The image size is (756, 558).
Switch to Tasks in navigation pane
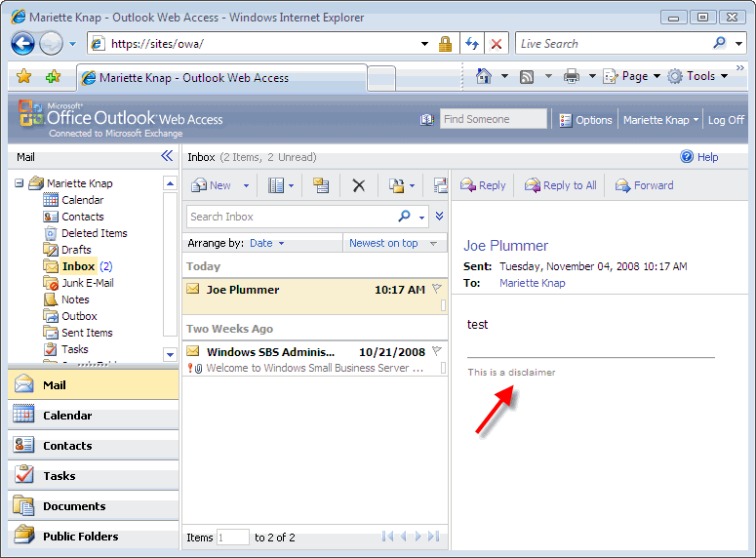(93, 476)
